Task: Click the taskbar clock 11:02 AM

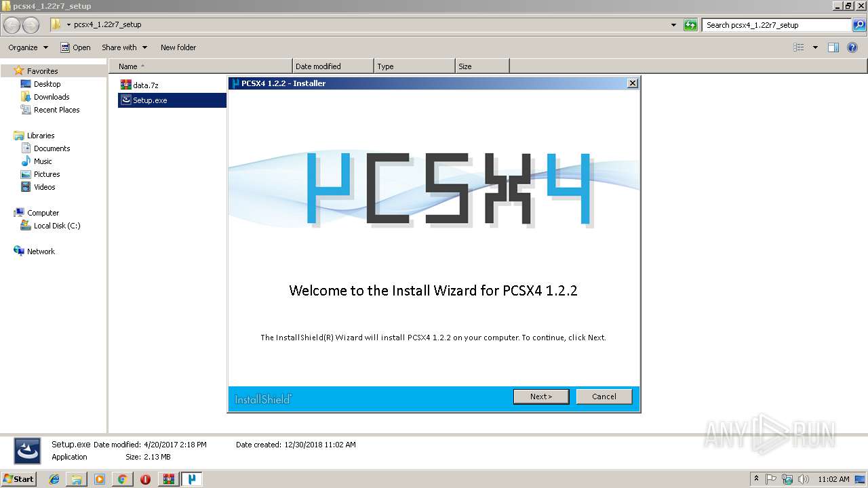Action: (x=833, y=479)
